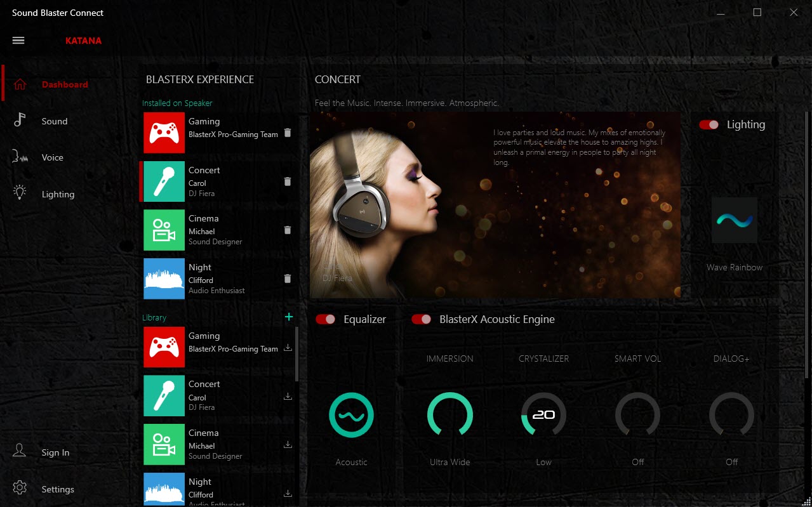Download Concert profile from Library
The image size is (812, 507).
pyautogui.click(x=288, y=396)
